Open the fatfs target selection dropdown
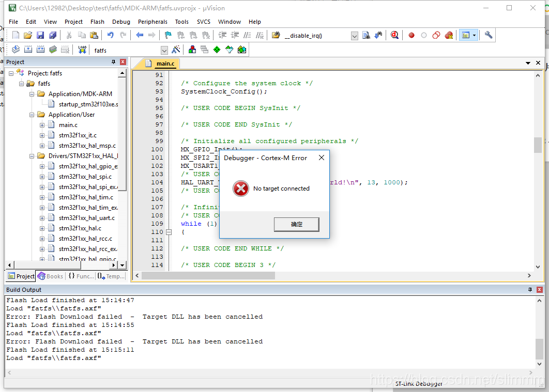Image resolution: width=549 pixels, height=392 pixels. 164,50
